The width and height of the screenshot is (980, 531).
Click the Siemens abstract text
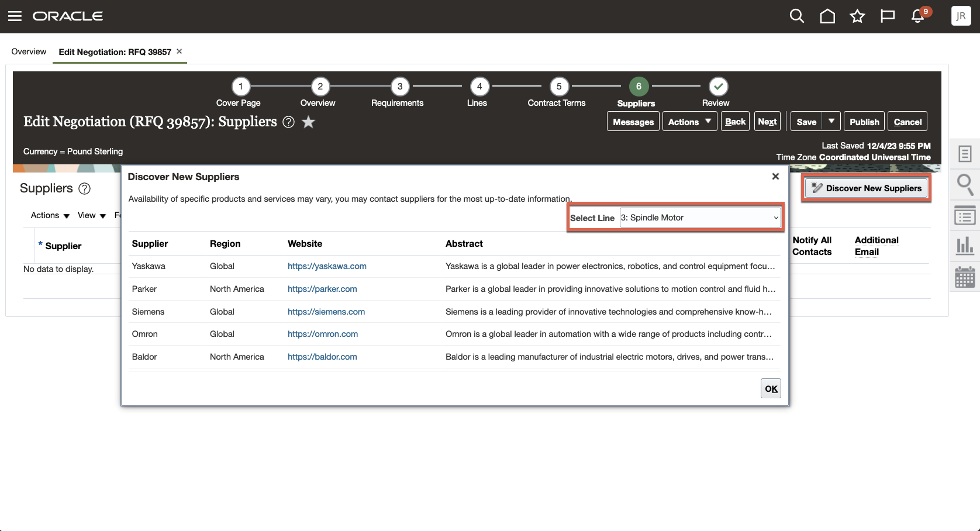point(609,312)
